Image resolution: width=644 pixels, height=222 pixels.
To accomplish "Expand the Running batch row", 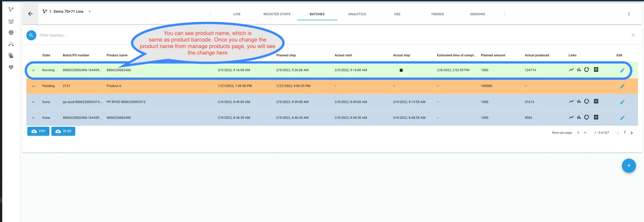I will (x=33, y=70).
